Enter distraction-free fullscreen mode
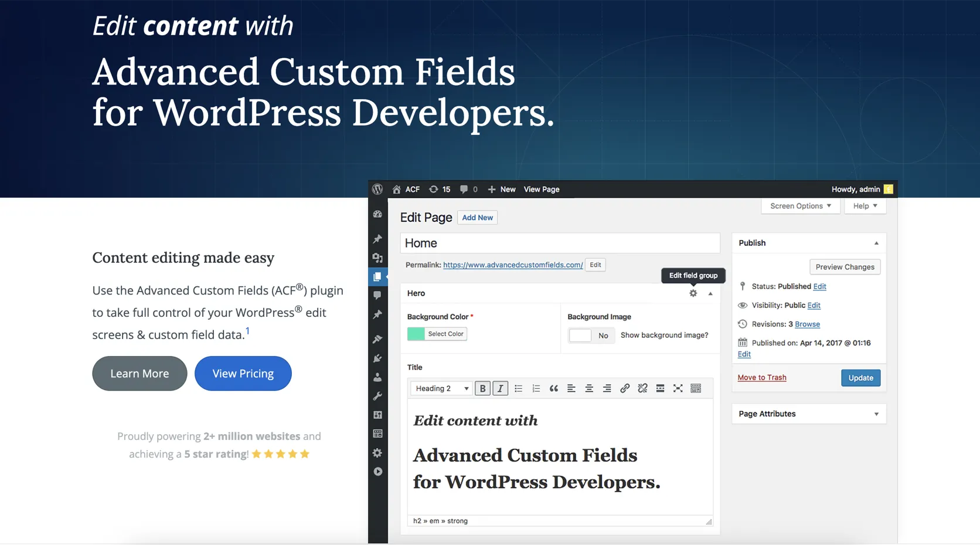The width and height of the screenshot is (980, 545). point(678,388)
